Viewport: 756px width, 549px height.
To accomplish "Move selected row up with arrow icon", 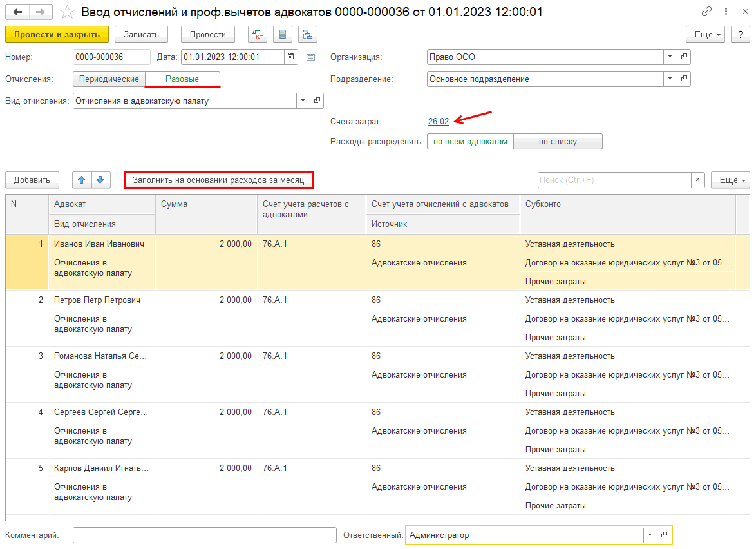I will coord(81,180).
